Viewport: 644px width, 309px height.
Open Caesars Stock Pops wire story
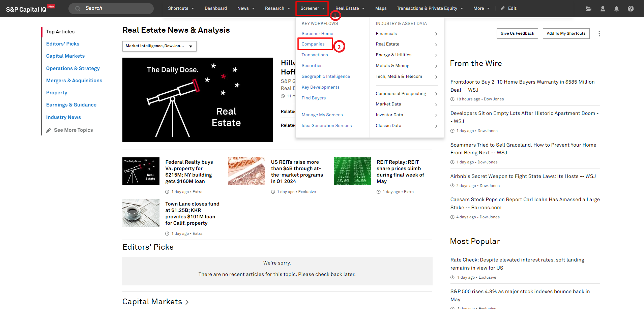pos(525,204)
